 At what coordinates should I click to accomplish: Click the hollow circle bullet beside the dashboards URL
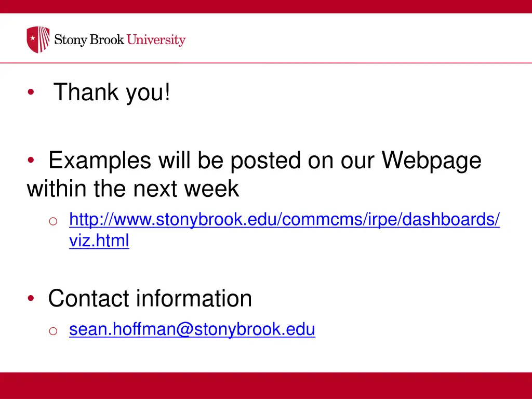pos(53,221)
